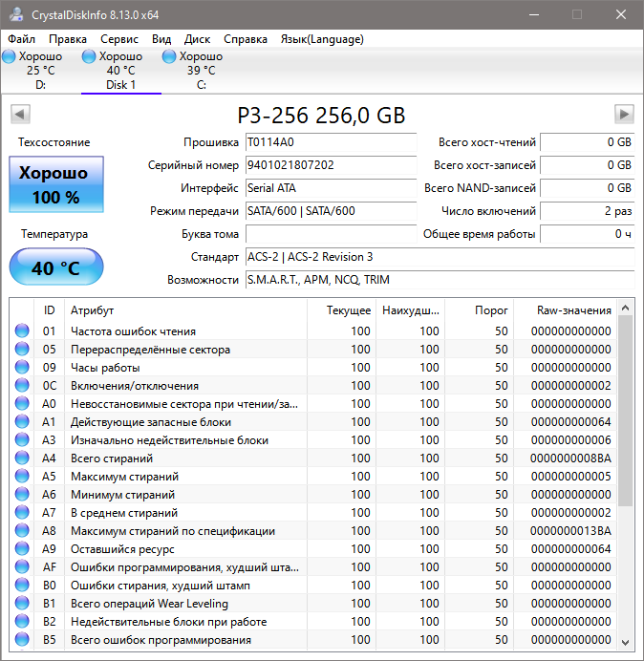
Task: Open the Сервис menu
Action: 119,39
